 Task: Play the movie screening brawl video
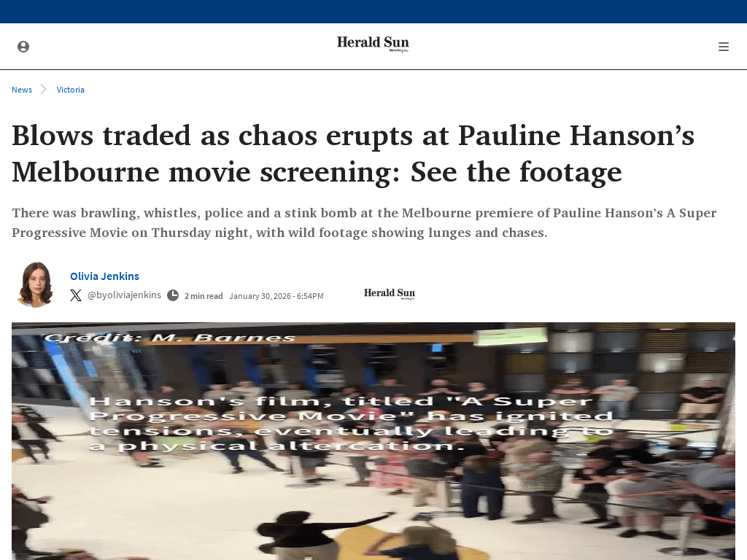click(x=373, y=441)
